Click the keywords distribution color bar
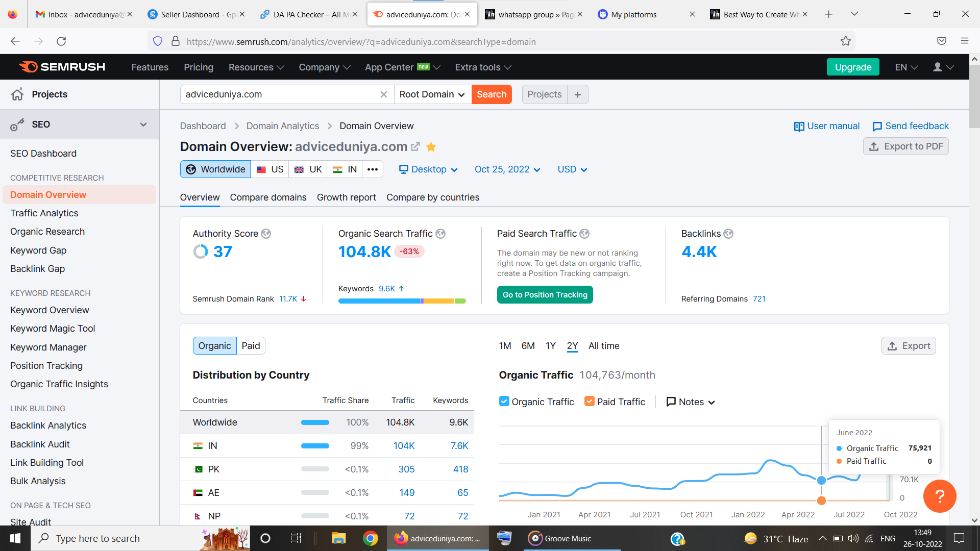The image size is (980, 551). click(x=402, y=301)
